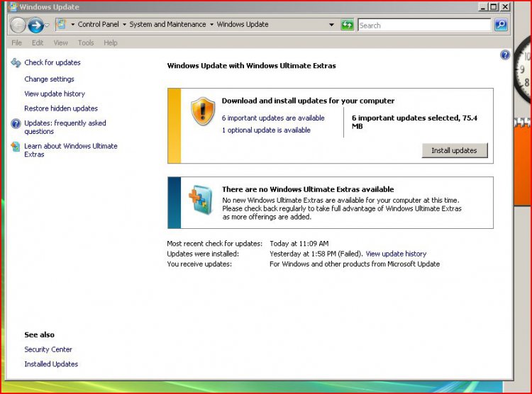Open Learn about Windows Ultimate Extras link
The height and width of the screenshot is (394, 532).
point(71,150)
